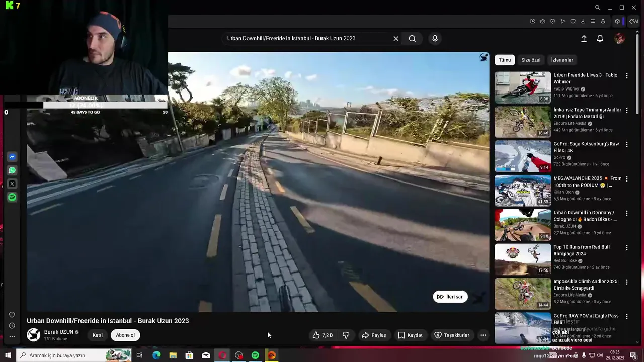This screenshot has height=362, width=644.
Task: Add page to bookmarks with heart icon
Action: coord(573,21)
